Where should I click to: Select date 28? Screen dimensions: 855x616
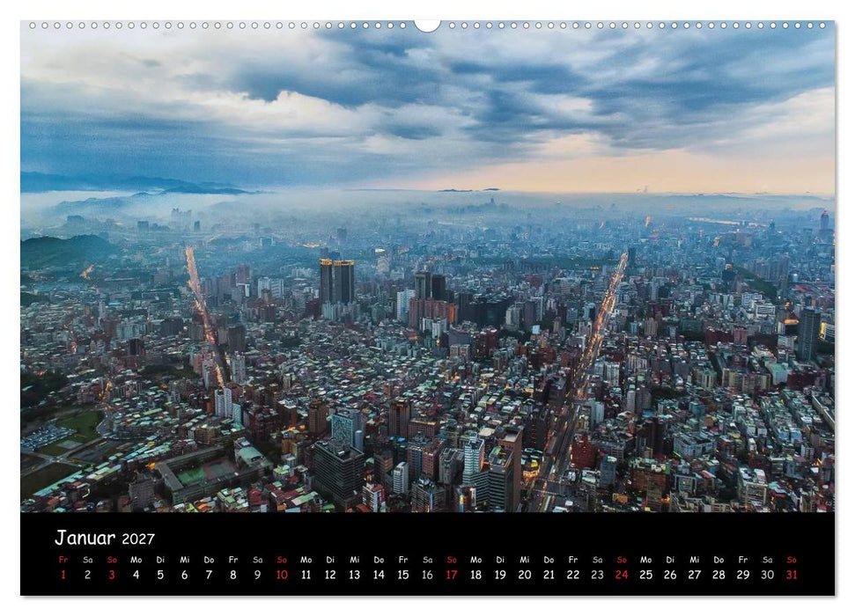719,575
